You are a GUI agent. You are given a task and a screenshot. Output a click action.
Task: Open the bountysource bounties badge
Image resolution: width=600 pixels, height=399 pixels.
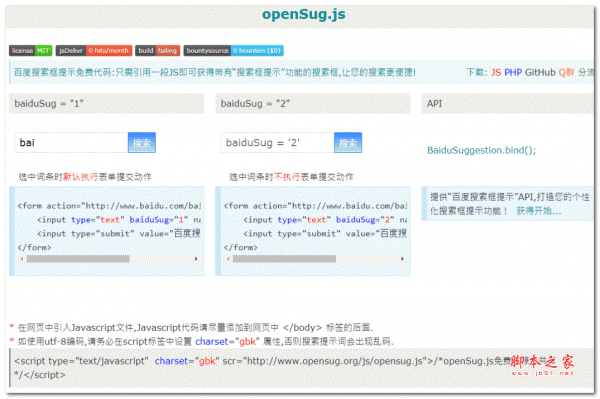coord(233,50)
